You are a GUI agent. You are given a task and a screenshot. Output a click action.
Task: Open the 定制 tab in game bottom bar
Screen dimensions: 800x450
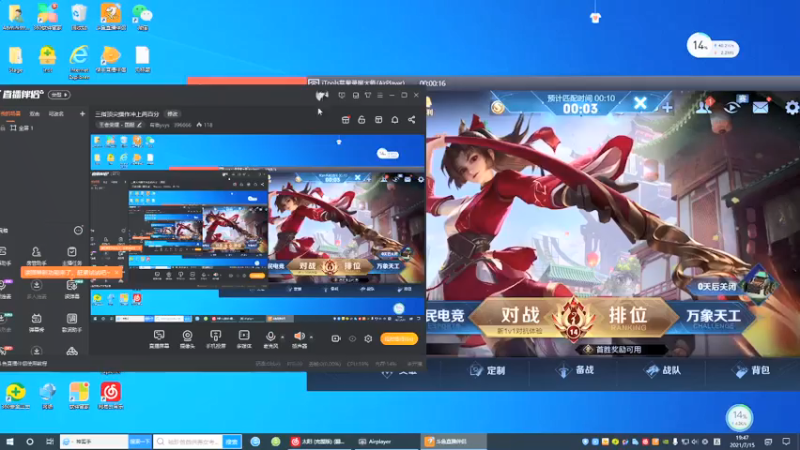[488, 370]
